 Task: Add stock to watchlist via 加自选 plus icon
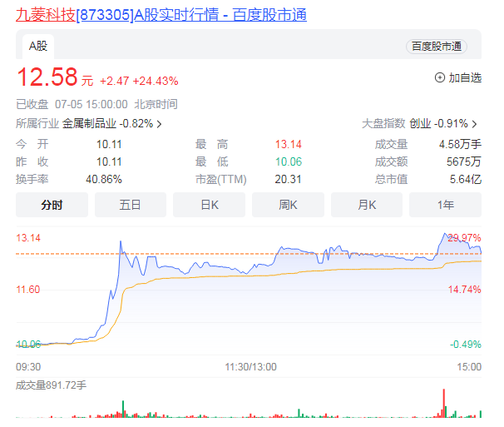[x=440, y=78]
